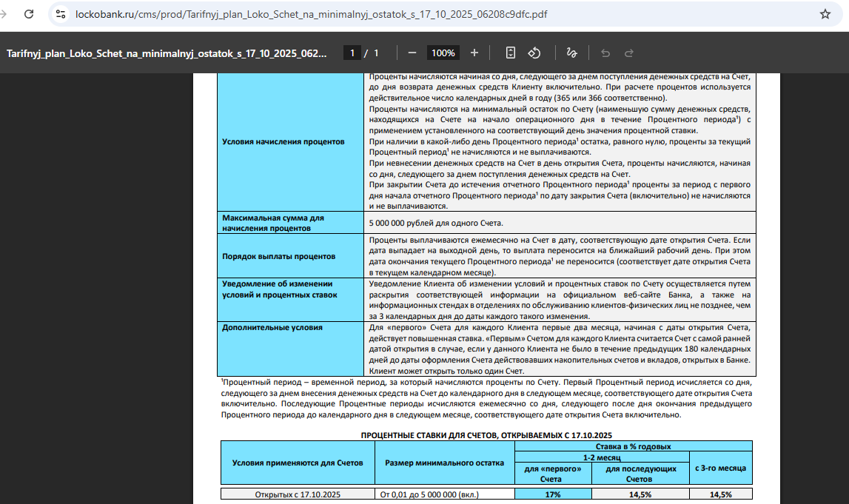This screenshot has height=504, width=849.
Task: Reload the PDF page
Action: point(29,14)
